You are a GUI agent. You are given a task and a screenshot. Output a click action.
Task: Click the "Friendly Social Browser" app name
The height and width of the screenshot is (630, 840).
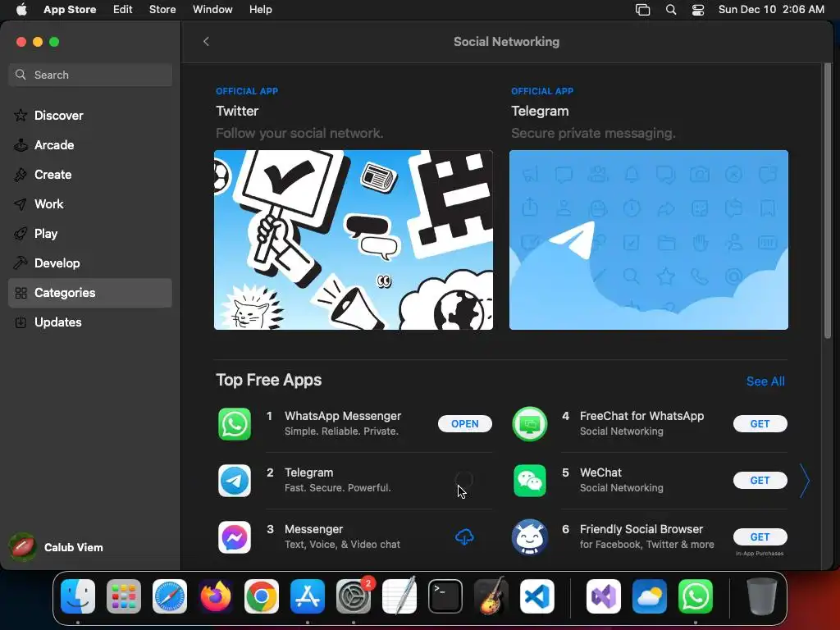click(x=641, y=529)
